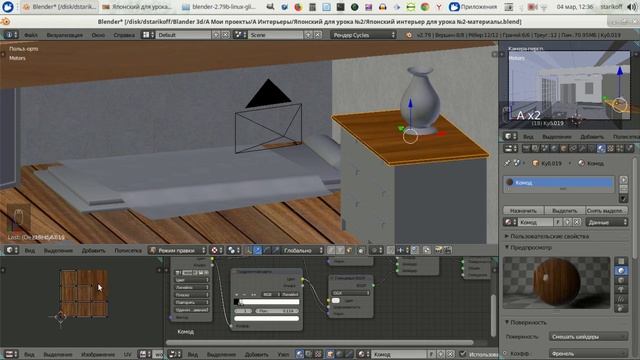640x360 pixels.
Task: Click the wood texture image in UV editor
Action: [x=84, y=293]
